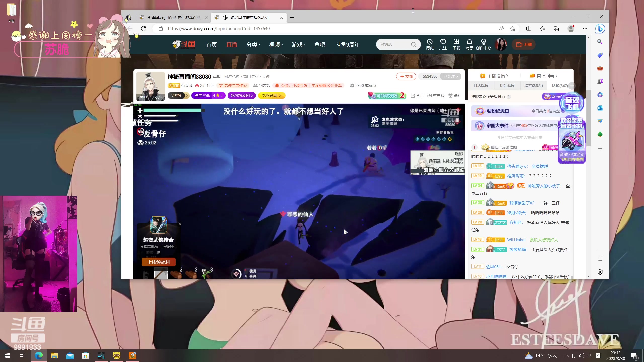This screenshot has width=644, height=362.
Task: Open the Outlook icon in Edge sidebar
Action: tap(600, 108)
